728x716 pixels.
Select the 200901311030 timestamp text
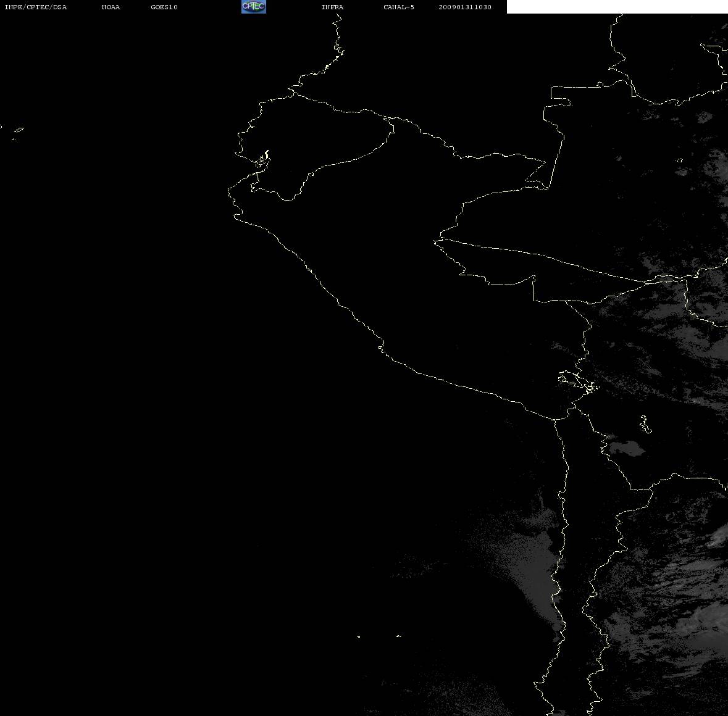point(465,7)
